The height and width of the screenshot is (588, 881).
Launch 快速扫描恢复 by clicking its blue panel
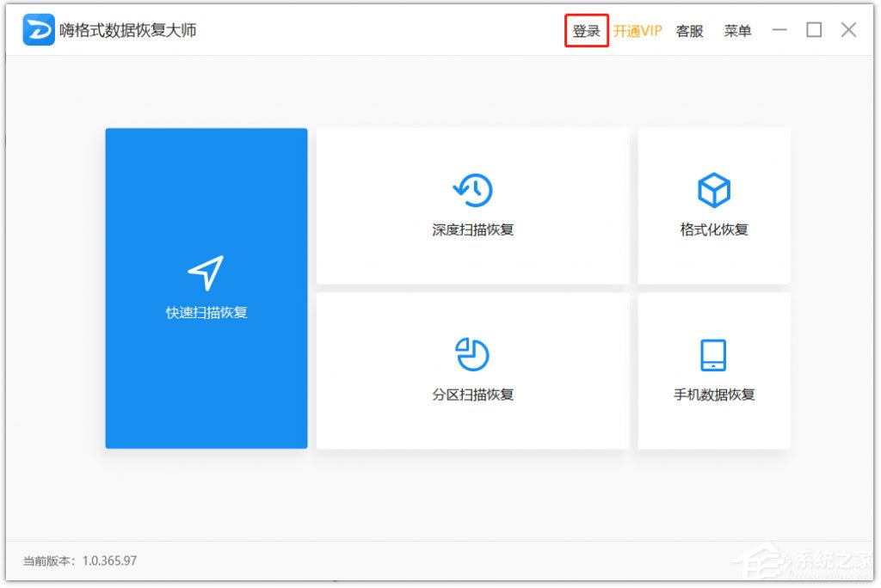click(206, 287)
